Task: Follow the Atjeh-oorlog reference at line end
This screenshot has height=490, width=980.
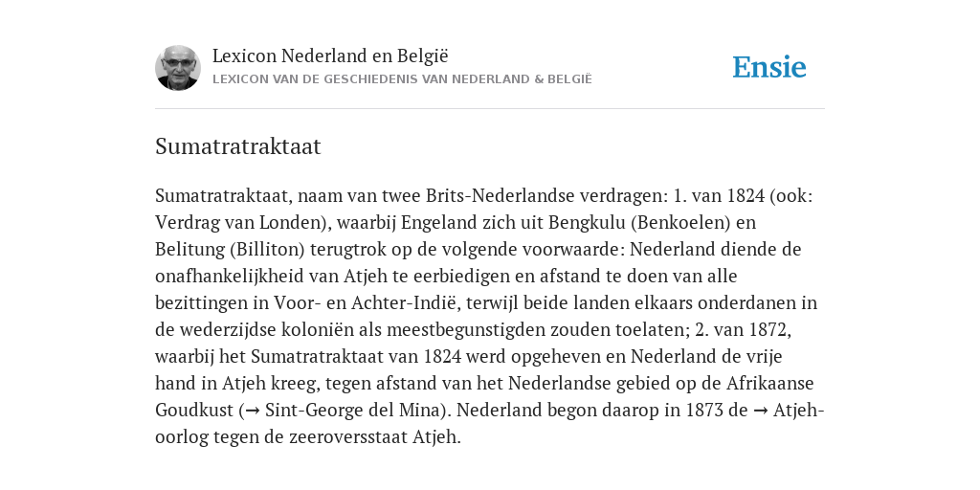Action: coord(799,410)
